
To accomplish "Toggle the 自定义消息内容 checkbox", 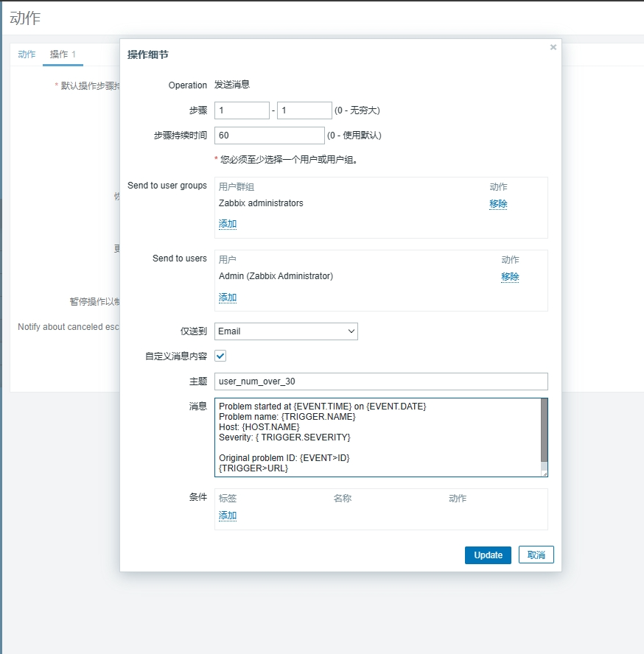I will click(220, 356).
